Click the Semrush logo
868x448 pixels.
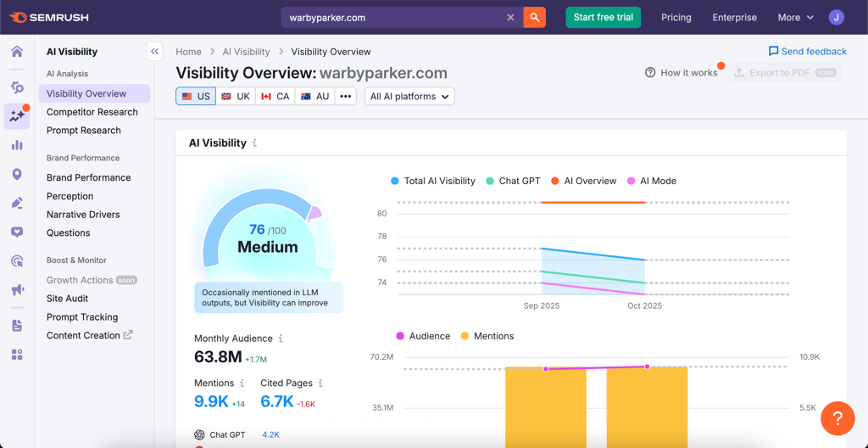pos(48,17)
